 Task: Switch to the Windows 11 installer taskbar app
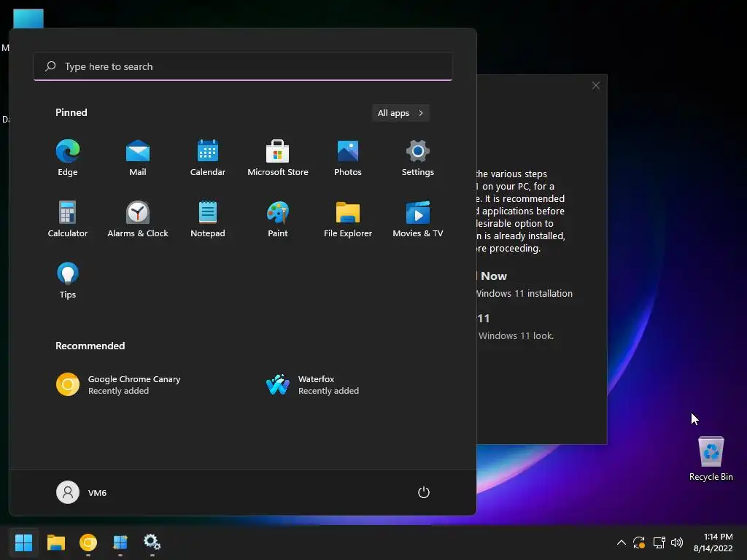pos(120,542)
